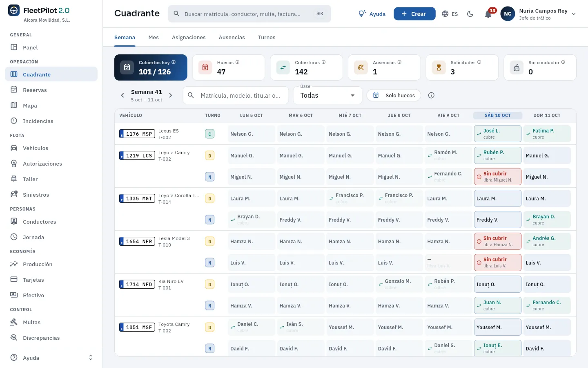The width and height of the screenshot is (588, 368).
Task: Open Vehículos in the sidebar
Action: (51, 148)
